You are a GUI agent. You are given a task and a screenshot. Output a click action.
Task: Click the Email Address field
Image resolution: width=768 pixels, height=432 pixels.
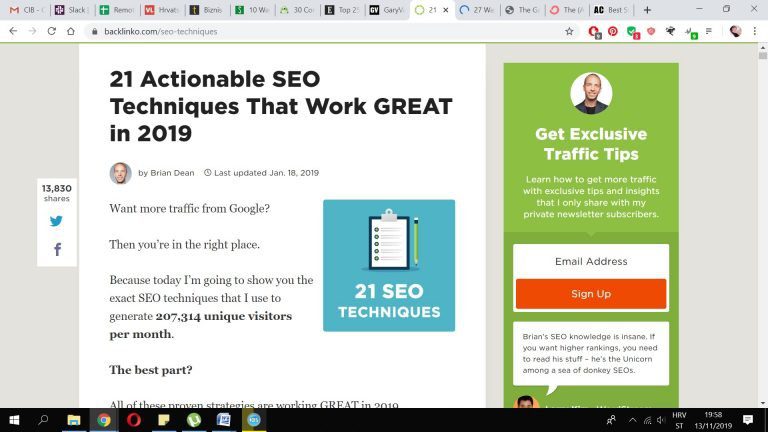(591, 261)
